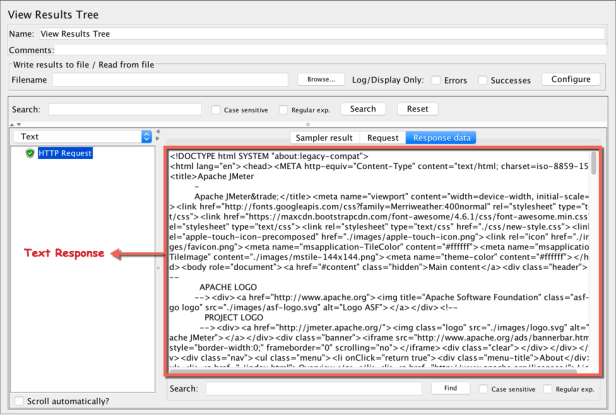Viewport: 616px width, 415px height.
Task: Enable the Errors checkbox
Action: (x=433, y=80)
